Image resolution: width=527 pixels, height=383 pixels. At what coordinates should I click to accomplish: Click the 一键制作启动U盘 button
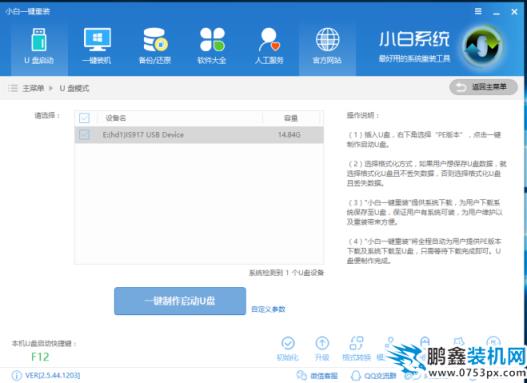180,301
